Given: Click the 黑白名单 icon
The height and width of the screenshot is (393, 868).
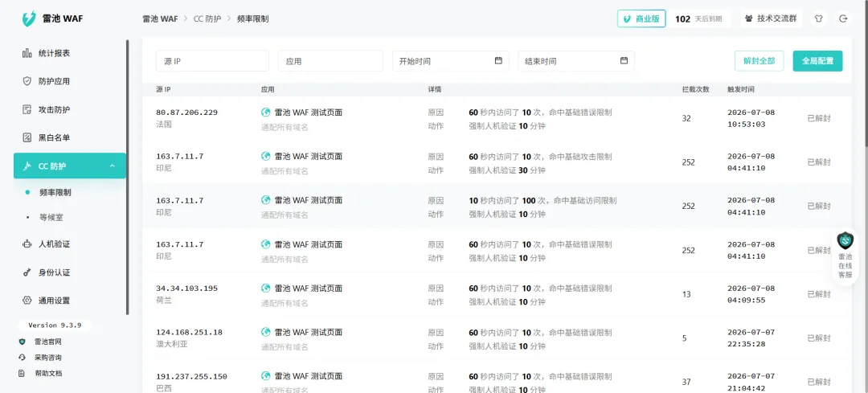Looking at the screenshot, I should pyautogui.click(x=27, y=137).
